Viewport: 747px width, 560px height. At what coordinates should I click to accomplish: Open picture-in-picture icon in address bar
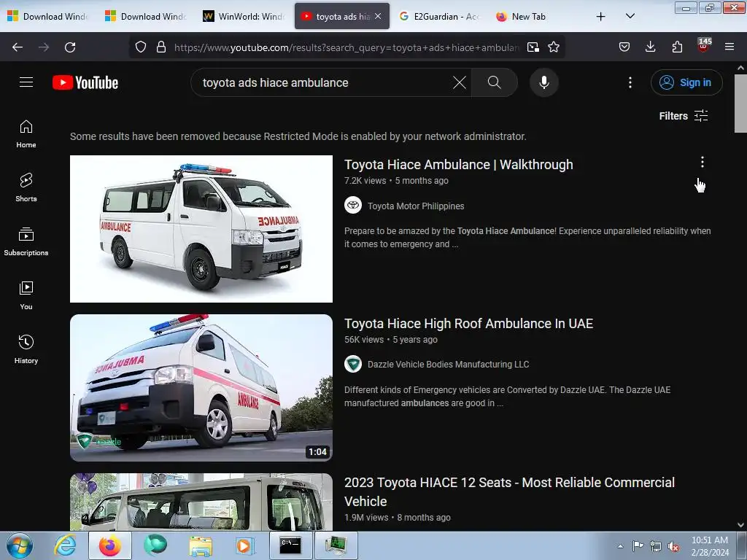pyautogui.click(x=533, y=47)
